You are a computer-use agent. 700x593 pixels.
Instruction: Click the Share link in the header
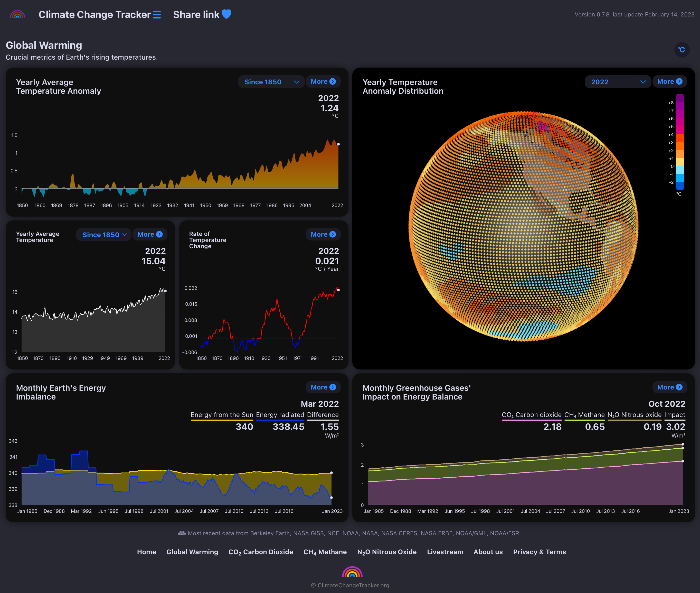pyautogui.click(x=196, y=14)
